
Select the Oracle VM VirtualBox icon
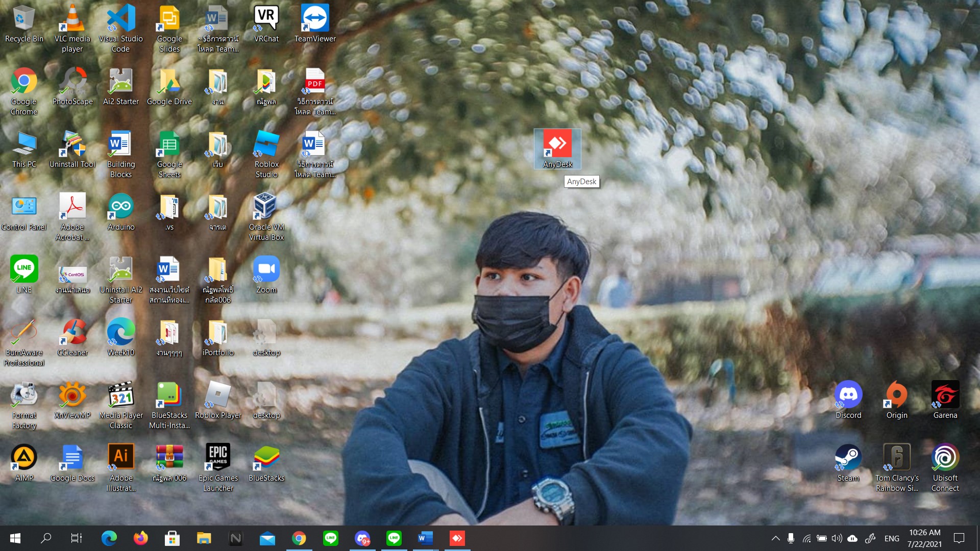266,217
